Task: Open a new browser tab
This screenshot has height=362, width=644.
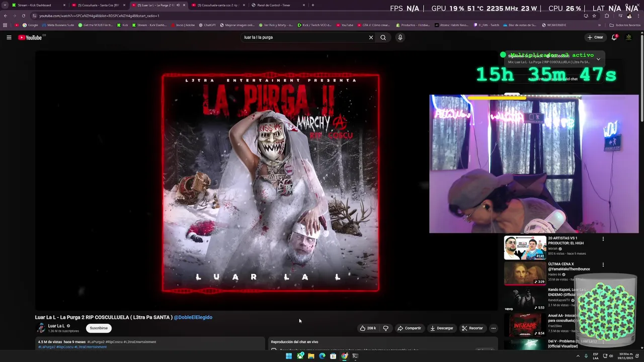Action: [312, 5]
